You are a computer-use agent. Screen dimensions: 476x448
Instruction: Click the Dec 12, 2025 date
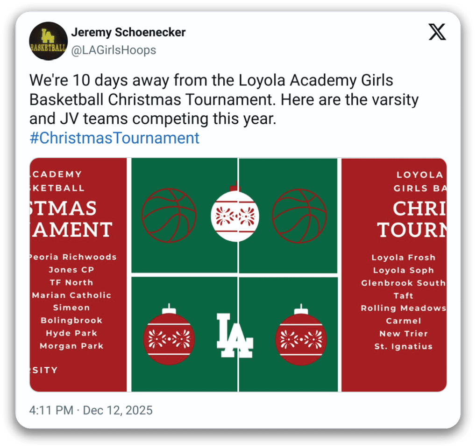[118, 410]
